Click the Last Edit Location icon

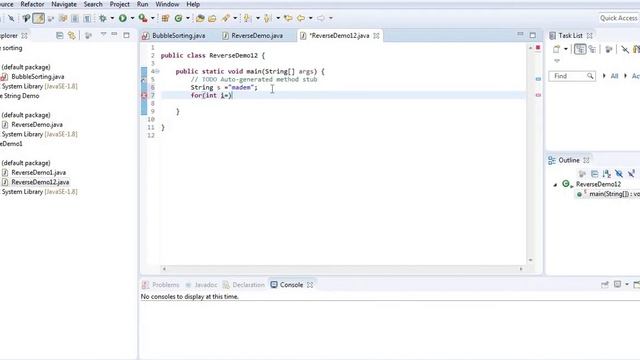[x=288, y=18]
